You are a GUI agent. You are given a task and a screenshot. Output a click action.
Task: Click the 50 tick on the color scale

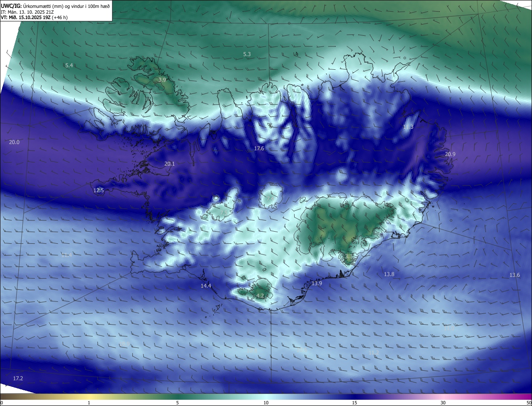529,403
